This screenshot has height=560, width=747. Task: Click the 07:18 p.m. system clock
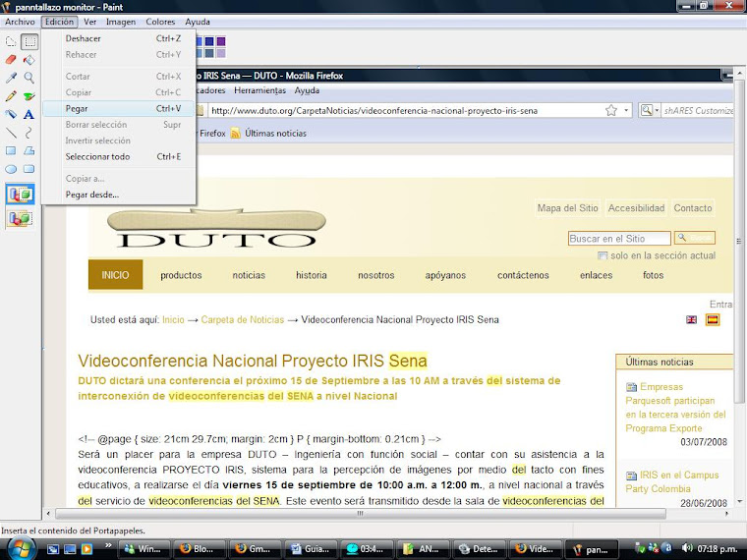click(718, 548)
